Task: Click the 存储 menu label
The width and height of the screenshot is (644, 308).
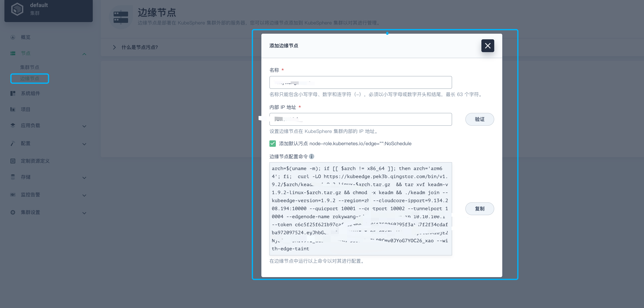Action: [x=25, y=177]
